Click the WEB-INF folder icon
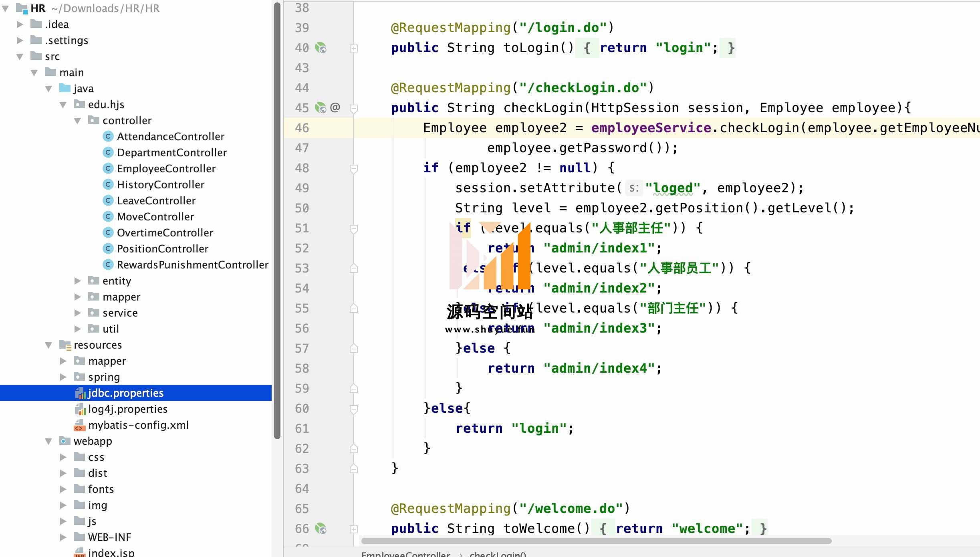 point(79,537)
